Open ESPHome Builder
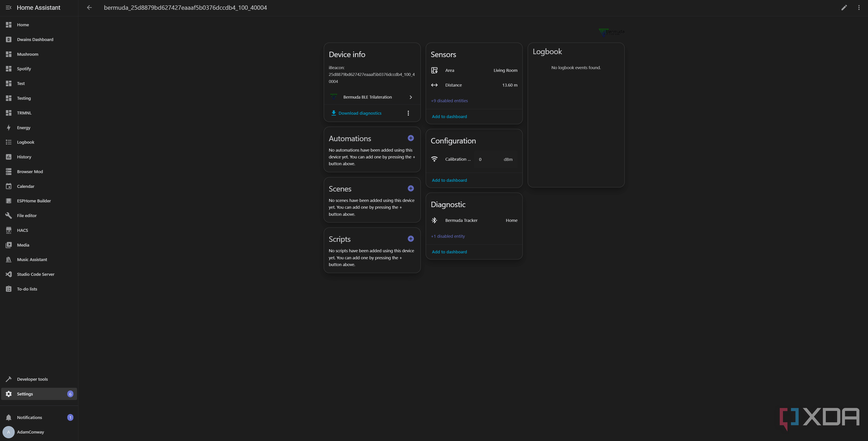This screenshot has height=441, width=868. (39, 201)
